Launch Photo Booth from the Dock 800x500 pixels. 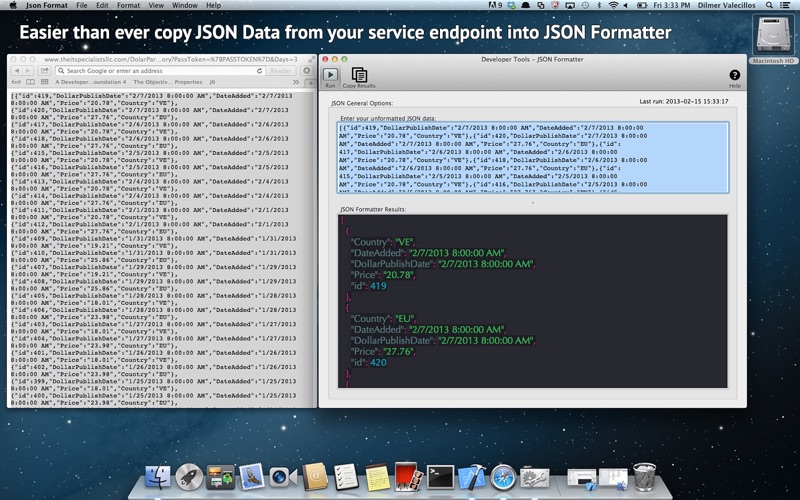click(409, 477)
